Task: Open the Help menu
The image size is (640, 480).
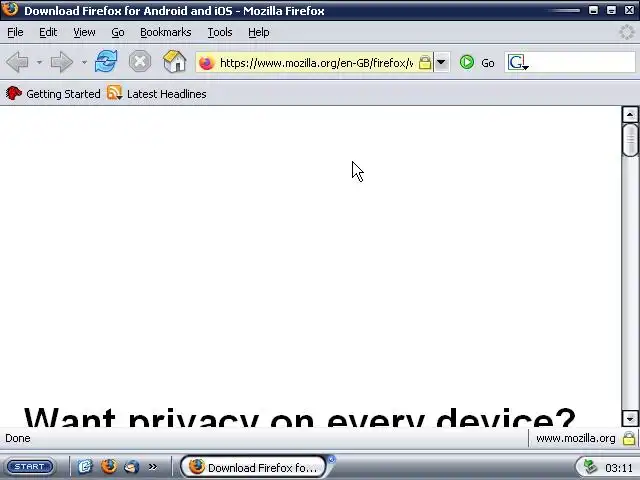Action: point(259,32)
